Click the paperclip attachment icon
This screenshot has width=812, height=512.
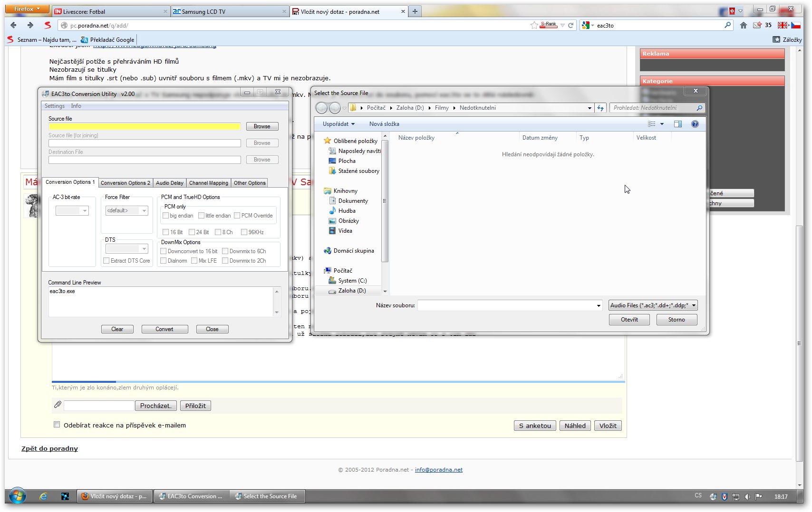[58, 405]
